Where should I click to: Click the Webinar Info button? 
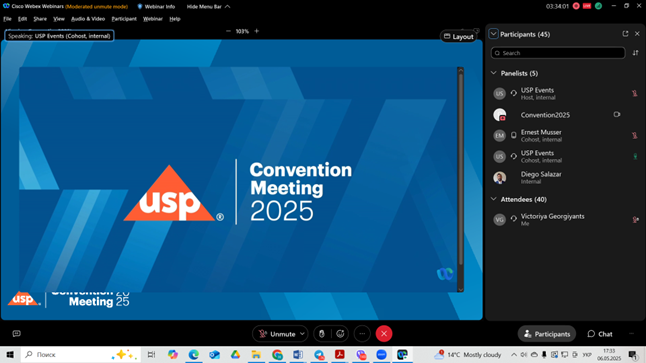156,7
